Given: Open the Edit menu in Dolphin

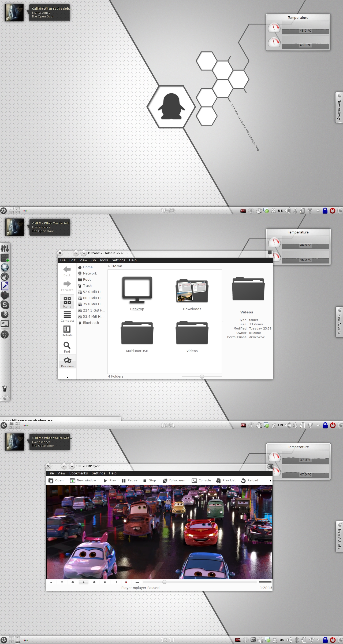Looking at the screenshot, I should coord(72,260).
